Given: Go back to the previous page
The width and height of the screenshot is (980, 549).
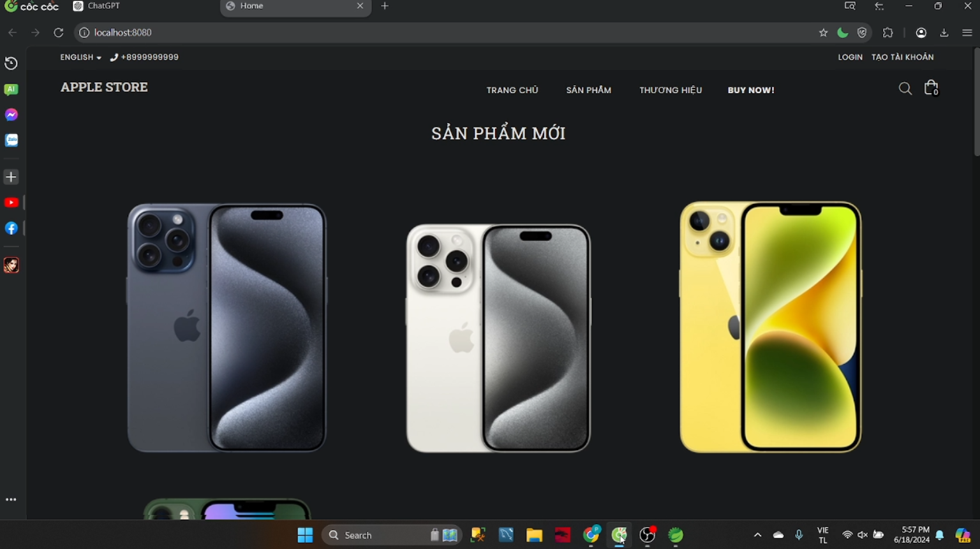Looking at the screenshot, I should 12,33.
